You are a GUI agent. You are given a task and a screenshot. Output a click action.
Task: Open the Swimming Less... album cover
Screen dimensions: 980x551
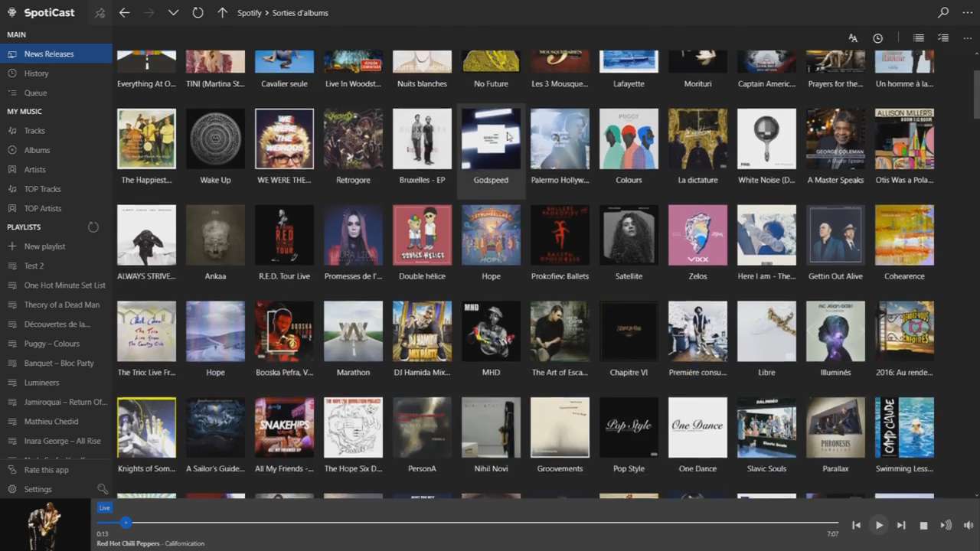pyautogui.click(x=904, y=427)
